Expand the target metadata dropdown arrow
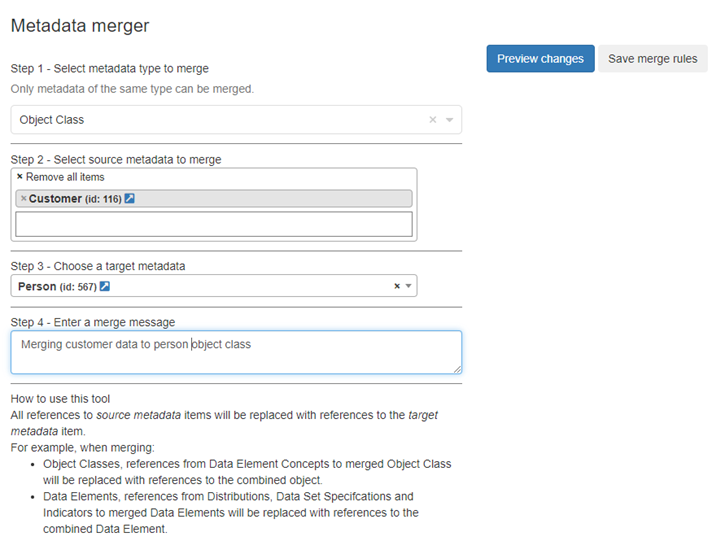The width and height of the screenshot is (712, 541). click(408, 287)
